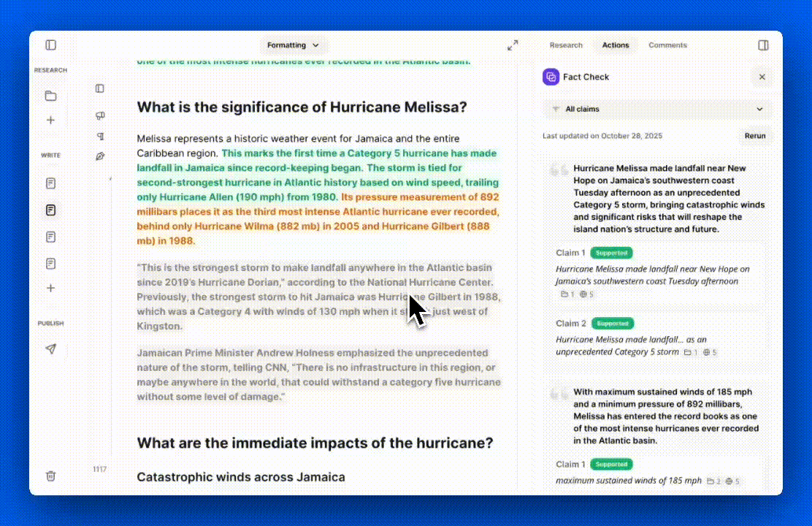Image resolution: width=812 pixels, height=526 pixels.
Task: Click heading 'What is the significance of Hurricane Melissa?'
Action: (302, 107)
